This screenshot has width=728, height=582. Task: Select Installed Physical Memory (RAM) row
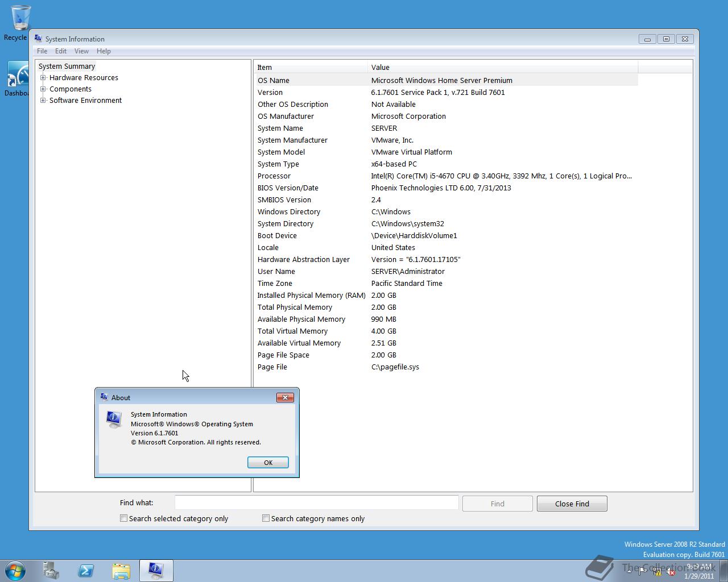point(446,295)
